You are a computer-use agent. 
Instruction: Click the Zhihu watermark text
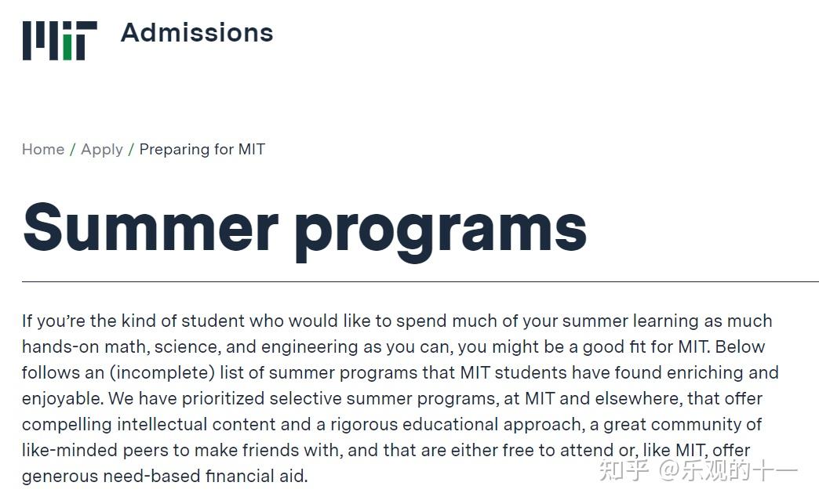click(x=698, y=470)
